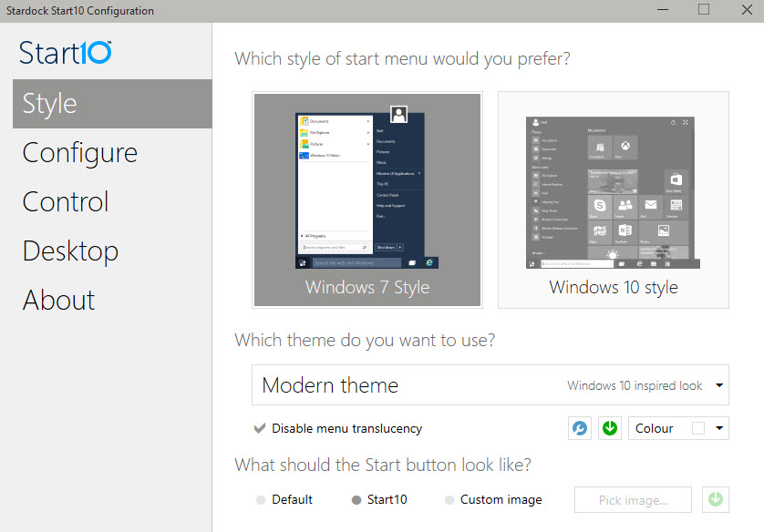Open the Colour dropdown arrow
Screen dimensions: 764x532
[719, 428]
